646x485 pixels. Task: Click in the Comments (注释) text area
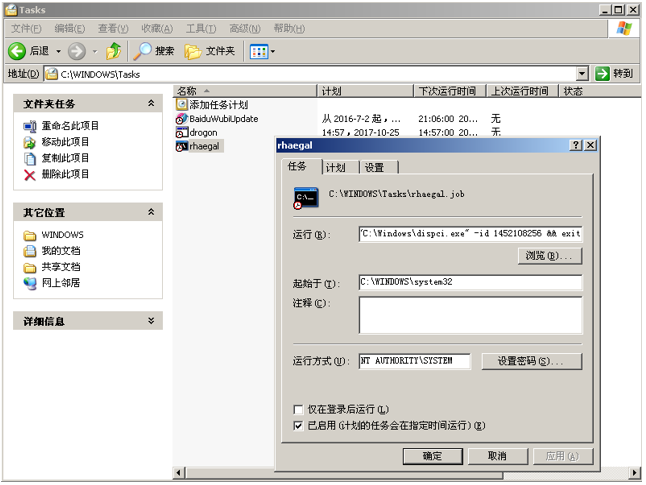470,315
